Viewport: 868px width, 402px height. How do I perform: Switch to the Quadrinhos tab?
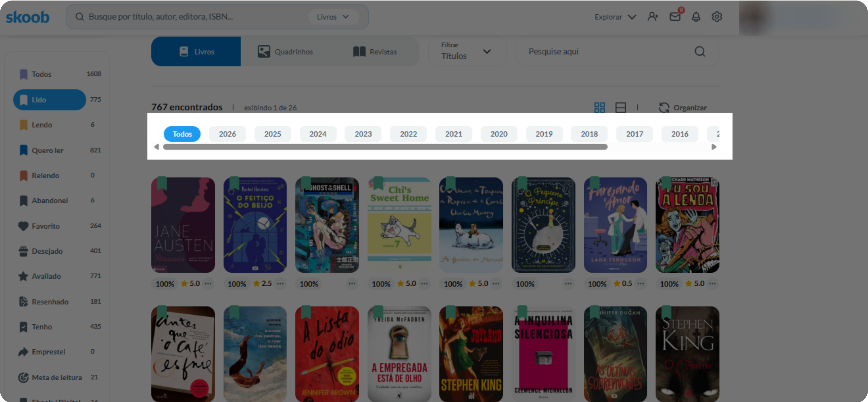tap(285, 52)
